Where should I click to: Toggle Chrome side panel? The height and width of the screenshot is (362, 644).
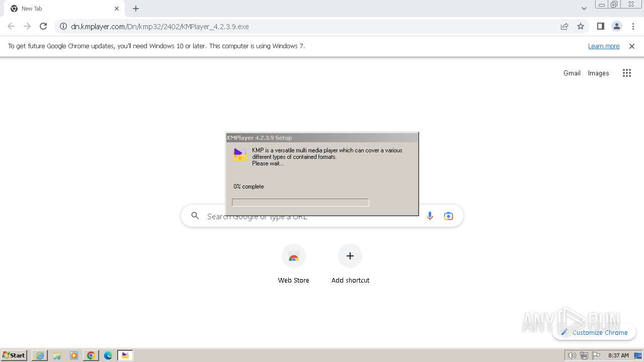click(x=600, y=26)
